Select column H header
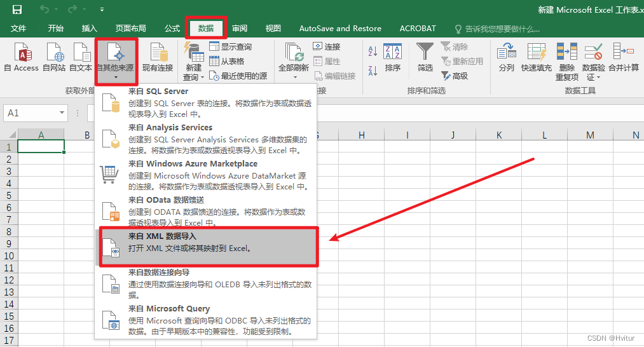 (x=362, y=135)
